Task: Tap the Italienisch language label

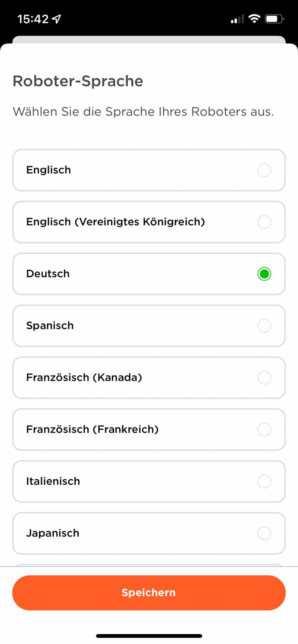Action: point(53,481)
